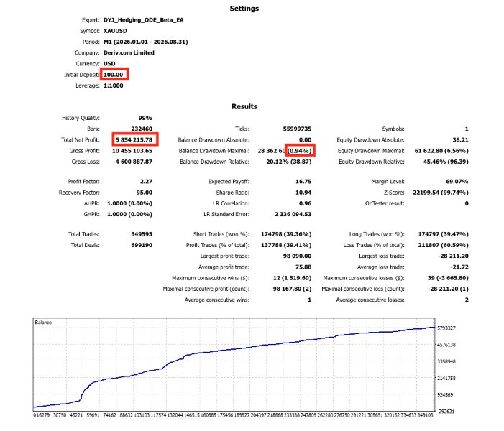The image size is (504, 431).
Task: Click the margin level value 69.07%
Action: click(x=457, y=182)
